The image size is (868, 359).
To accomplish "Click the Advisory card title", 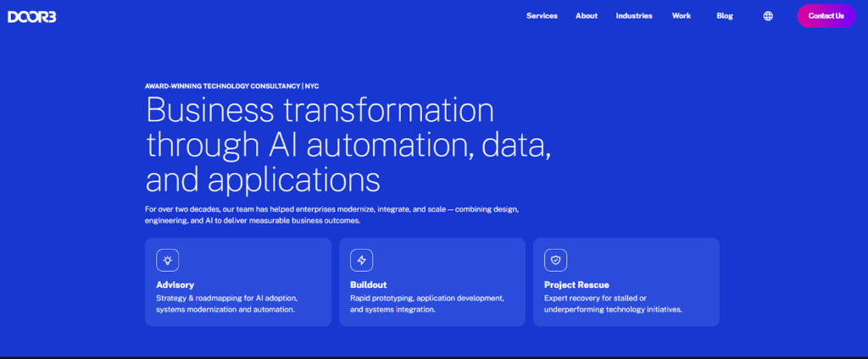I will click(x=175, y=284).
